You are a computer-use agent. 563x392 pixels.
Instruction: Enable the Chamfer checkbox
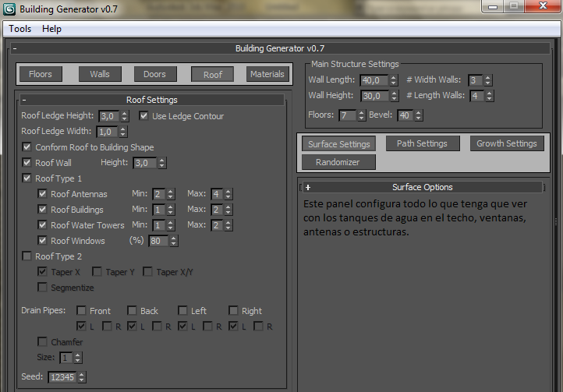click(x=43, y=342)
